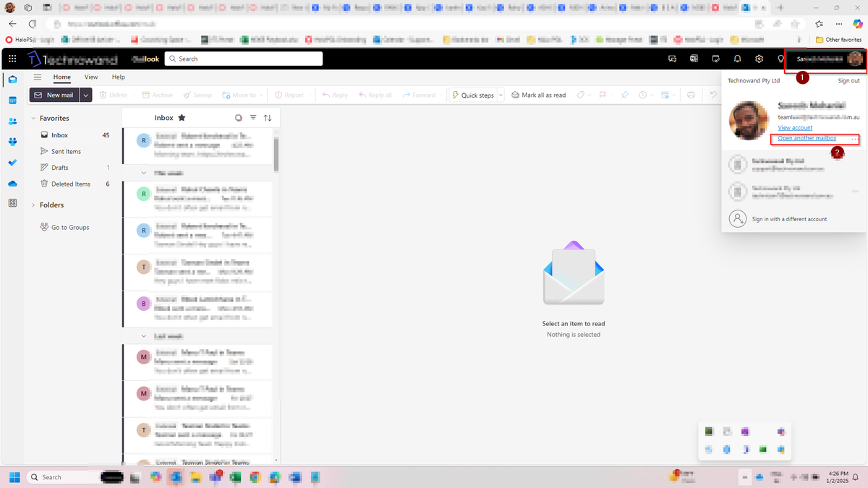This screenshot has width=868, height=488.
Task: Click the Pin icon in the ribbon
Action: click(624, 95)
